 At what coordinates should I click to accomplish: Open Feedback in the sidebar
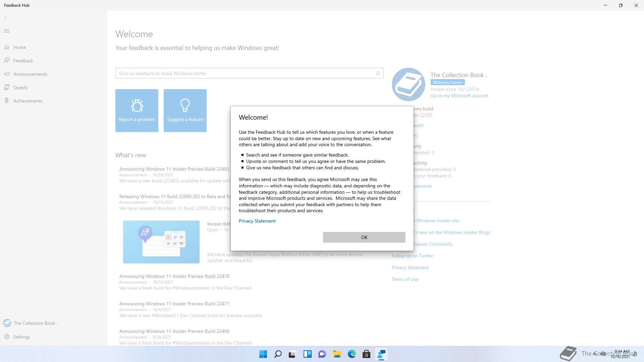(x=54, y=61)
